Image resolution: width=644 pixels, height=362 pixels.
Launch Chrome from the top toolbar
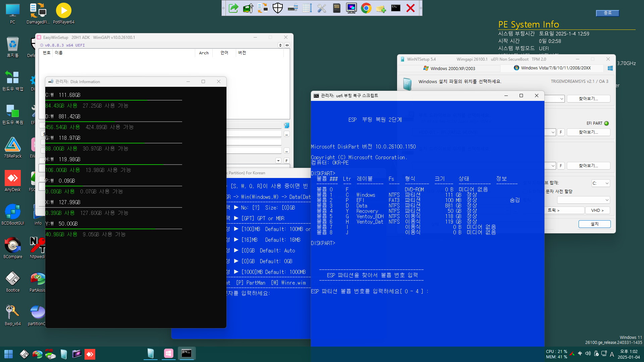pyautogui.click(x=366, y=8)
